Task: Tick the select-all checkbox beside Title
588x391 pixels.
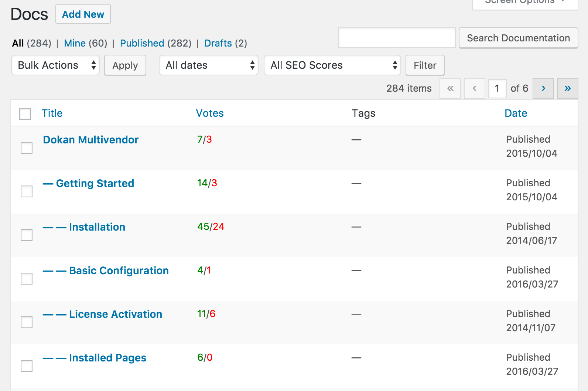Action: (x=25, y=114)
